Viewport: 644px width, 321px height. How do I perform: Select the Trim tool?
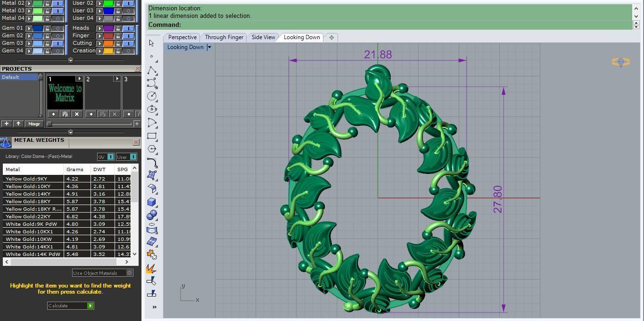[x=151, y=281]
